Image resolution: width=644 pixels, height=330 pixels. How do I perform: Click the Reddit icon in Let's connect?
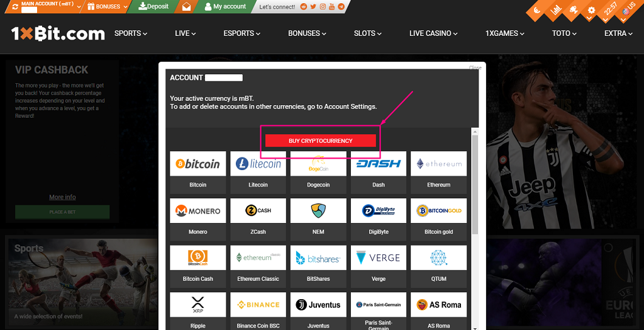click(x=304, y=7)
